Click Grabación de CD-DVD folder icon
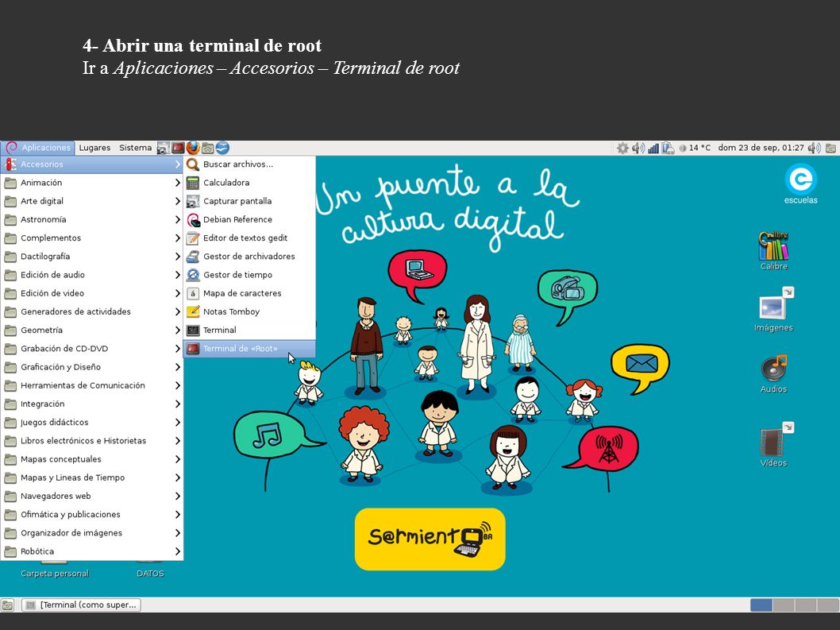 point(10,349)
